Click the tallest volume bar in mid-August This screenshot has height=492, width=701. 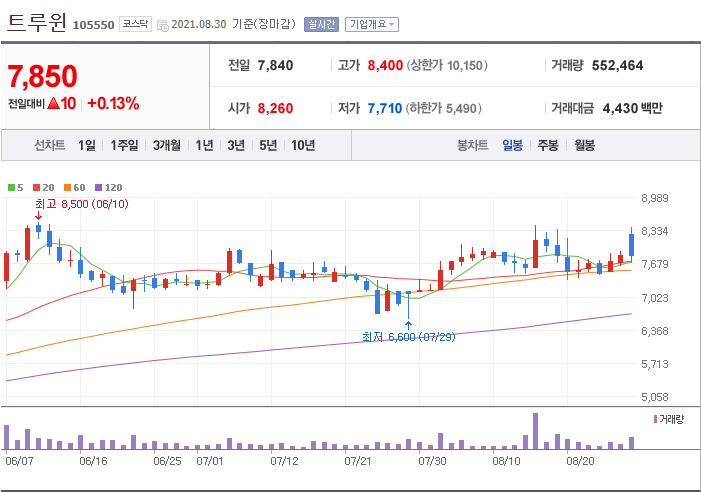coord(535,431)
